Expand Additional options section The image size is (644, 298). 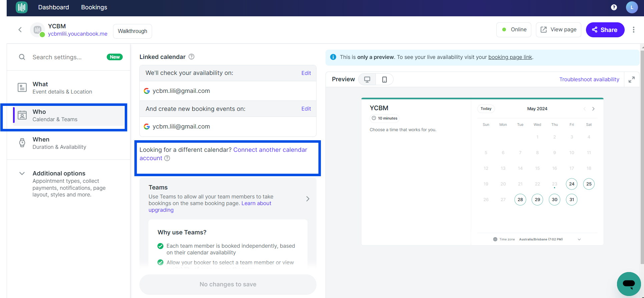click(68, 184)
